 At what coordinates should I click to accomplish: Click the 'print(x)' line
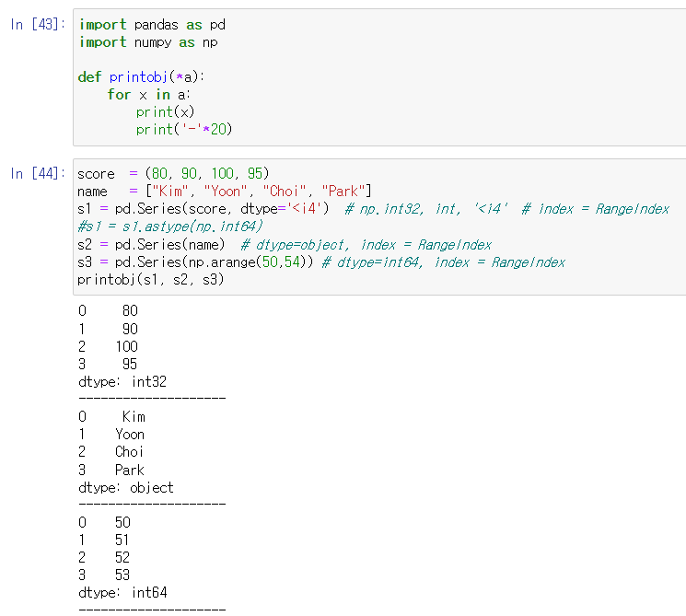click(166, 112)
